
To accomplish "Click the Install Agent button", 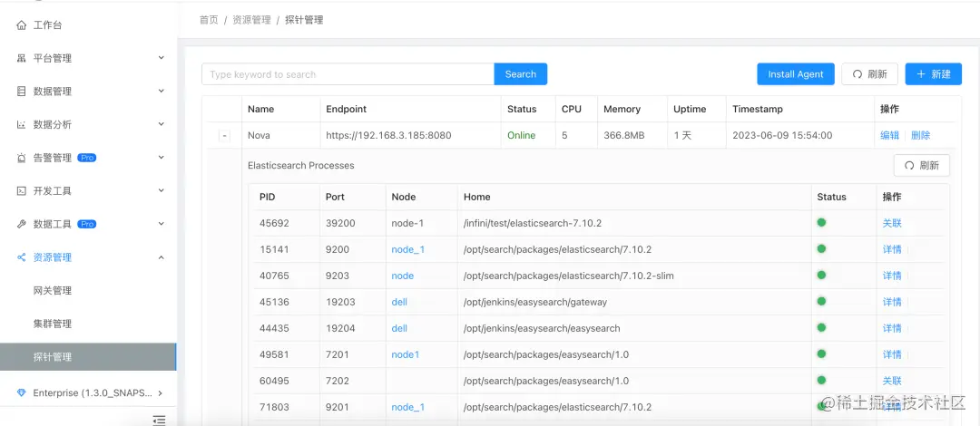I will [x=796, y=73].
